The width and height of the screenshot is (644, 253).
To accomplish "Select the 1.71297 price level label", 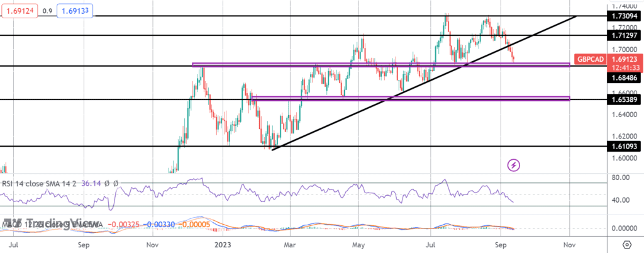I will point(624,35).
